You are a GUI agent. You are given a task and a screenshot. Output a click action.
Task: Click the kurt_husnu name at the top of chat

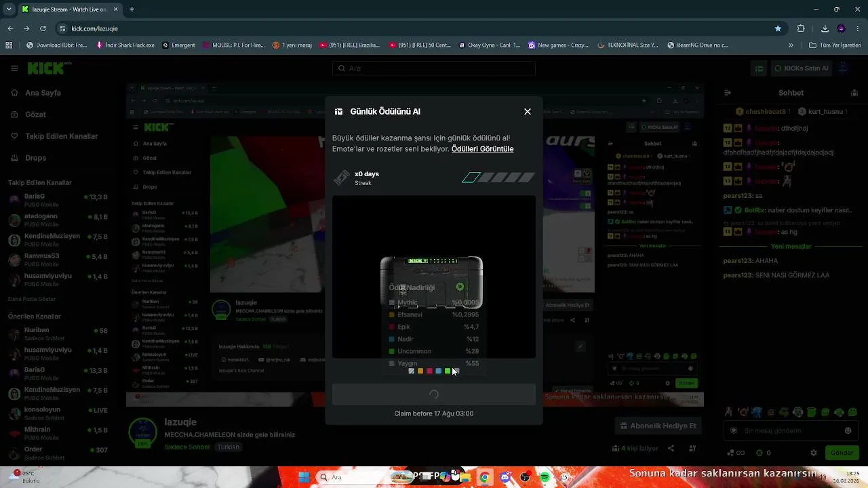point(825,111)
